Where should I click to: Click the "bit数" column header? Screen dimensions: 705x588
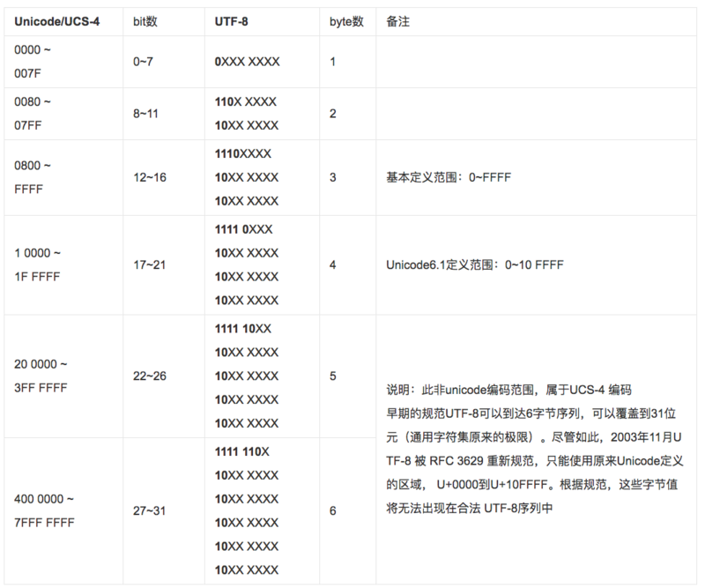pyautogui.click(x=145, y=21)
